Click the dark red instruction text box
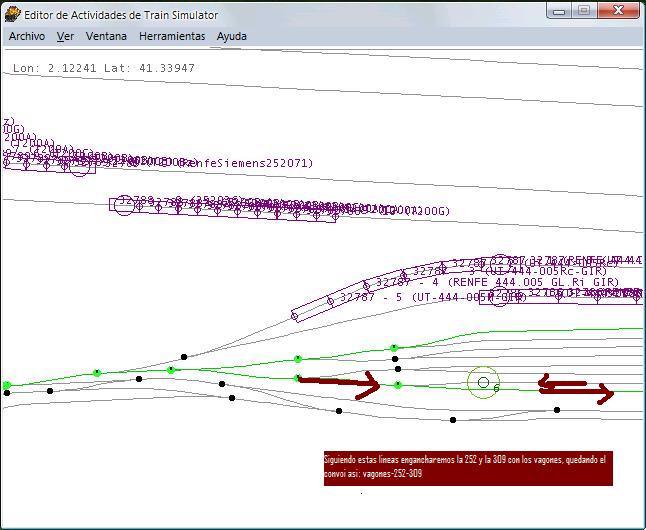Screen dimensions: 646x530 [x=467, y=468]
